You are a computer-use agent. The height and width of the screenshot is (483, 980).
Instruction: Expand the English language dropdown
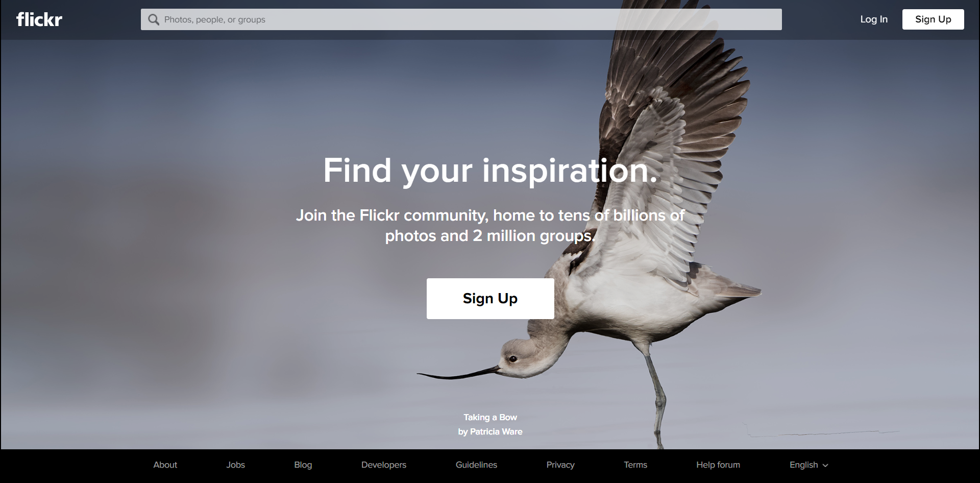pos(809,465)
